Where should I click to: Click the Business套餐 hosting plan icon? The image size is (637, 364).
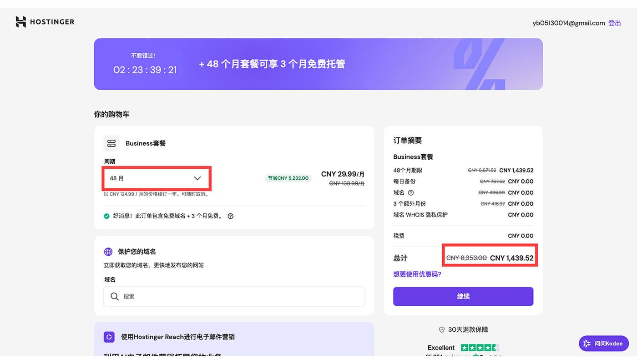pos(111,143)
